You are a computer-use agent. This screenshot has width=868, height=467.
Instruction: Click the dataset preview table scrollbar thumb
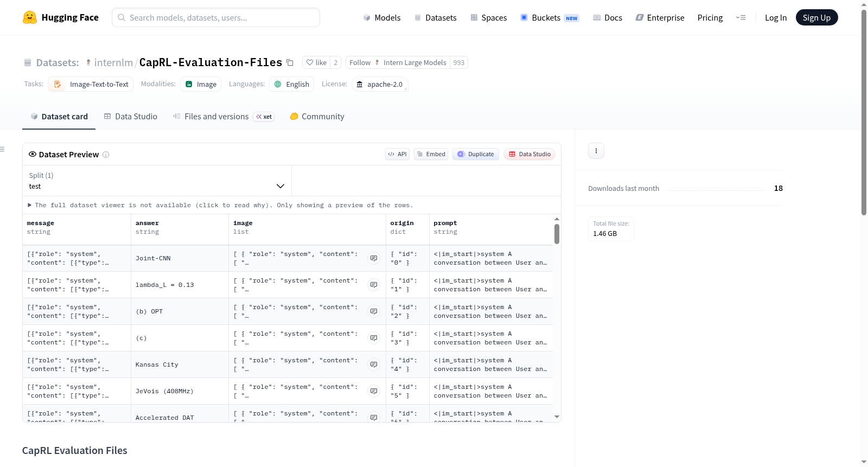(x=557, y=234)
